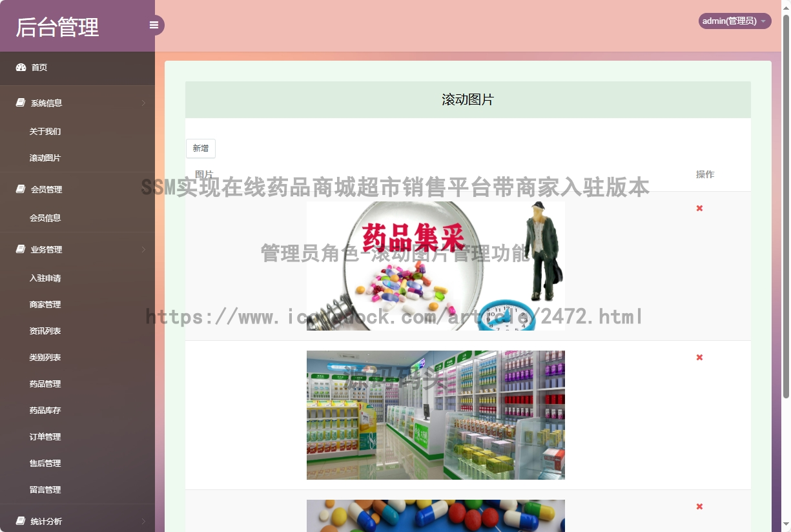The height and width of the screenshot is (532, 791).
Task: Delete the colorful capsules image with red X
Action: [x=699, y=506]
